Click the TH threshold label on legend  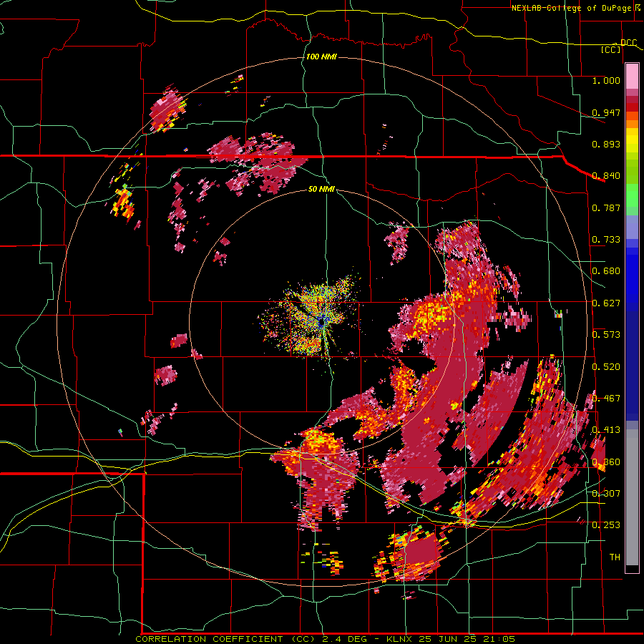615,557
